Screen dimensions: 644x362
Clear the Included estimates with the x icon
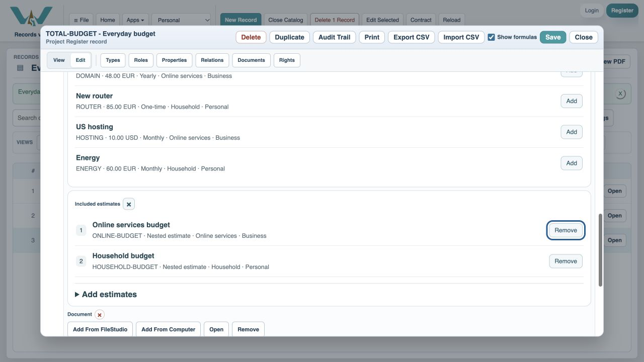[x=129, y=204]
